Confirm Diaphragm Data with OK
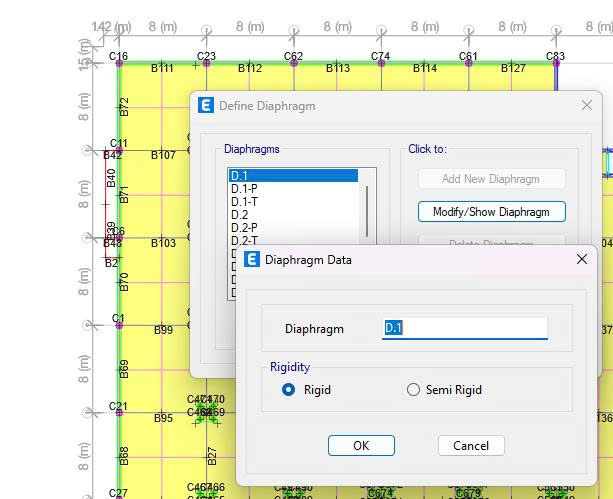 click(x=361, y=446)
